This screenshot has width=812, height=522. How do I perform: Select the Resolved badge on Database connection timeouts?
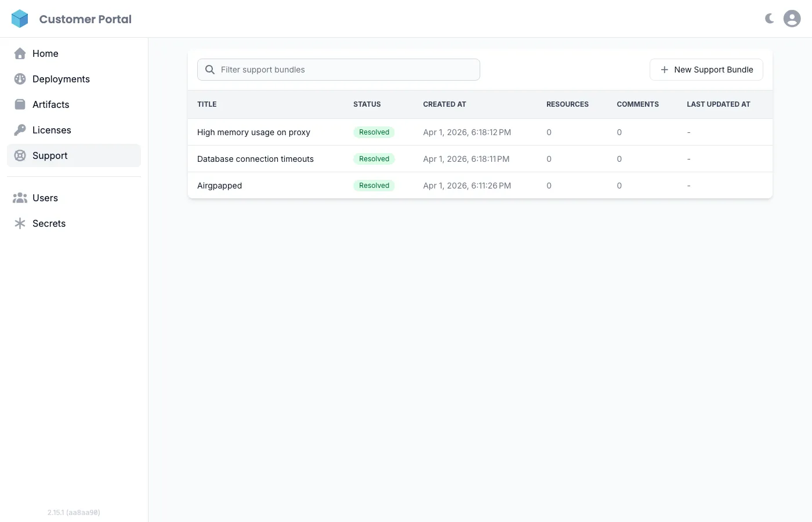tap(374, 158)
